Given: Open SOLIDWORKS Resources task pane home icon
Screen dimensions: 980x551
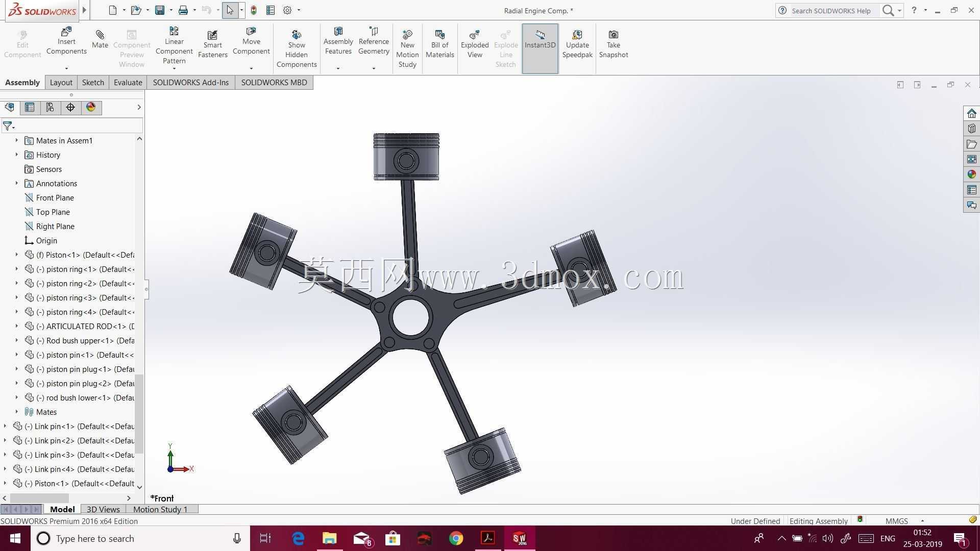Looking at the screenshot, I should point(971,113).
